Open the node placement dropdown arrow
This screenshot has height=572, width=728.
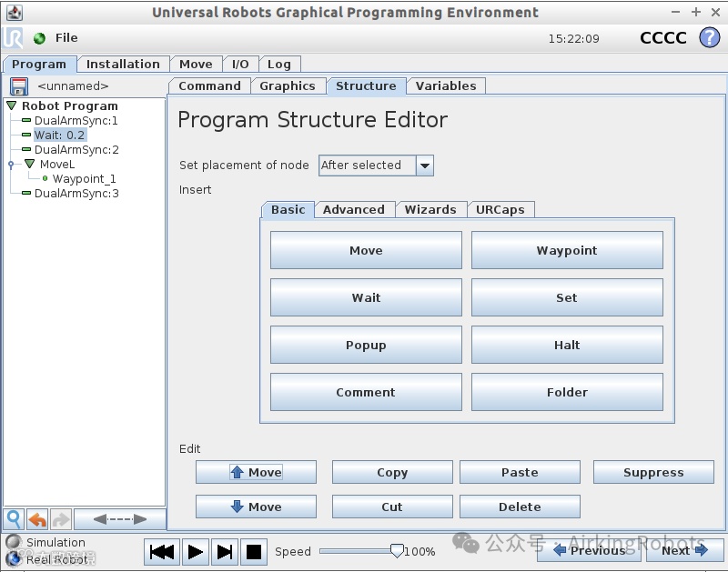point(425,166)
